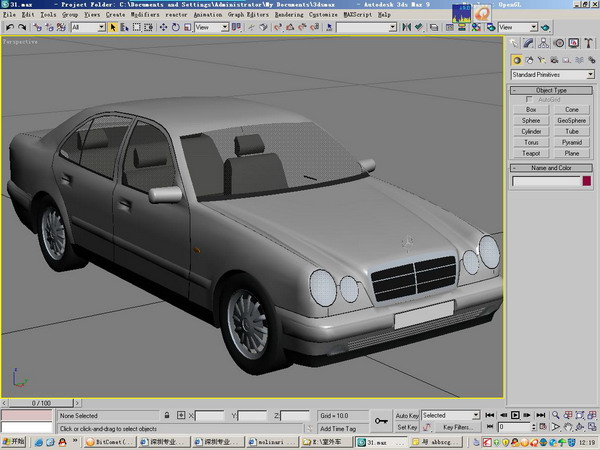The image size is (600, 450).
Task: Select the Shapes category icon
Action: pos(529,60)
